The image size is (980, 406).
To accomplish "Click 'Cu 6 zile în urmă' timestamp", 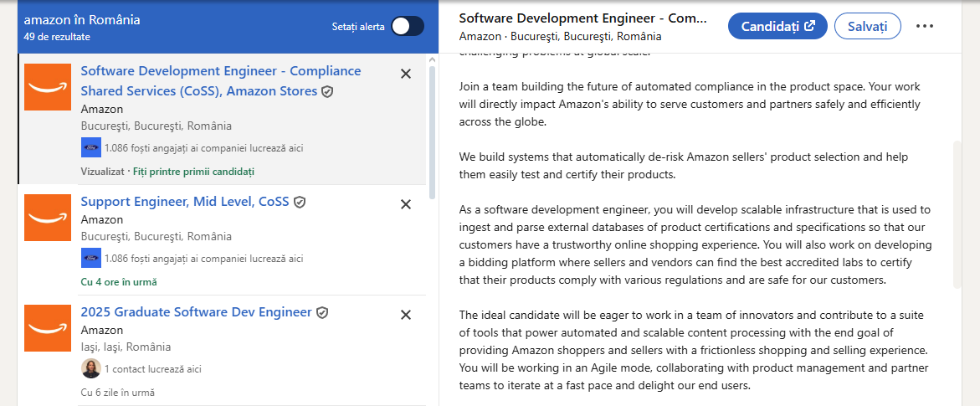I will (117, 393).
